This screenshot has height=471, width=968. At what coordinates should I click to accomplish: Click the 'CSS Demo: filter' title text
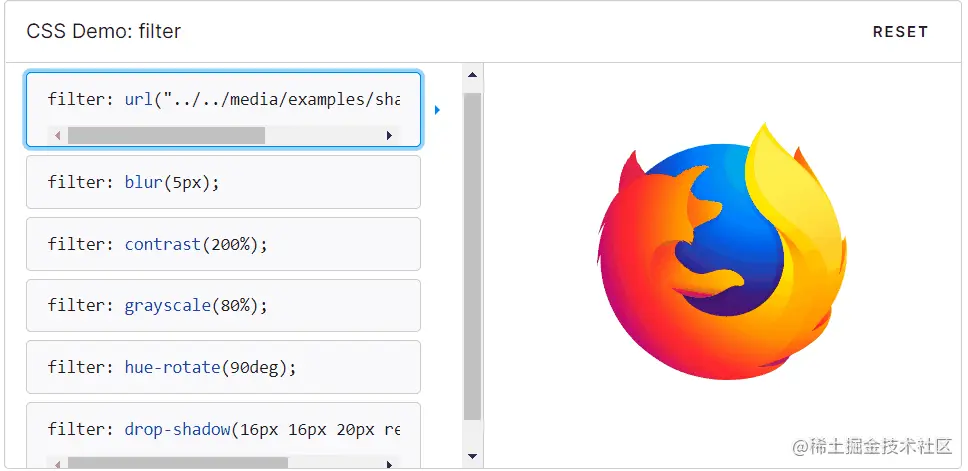tap(104, 31)
